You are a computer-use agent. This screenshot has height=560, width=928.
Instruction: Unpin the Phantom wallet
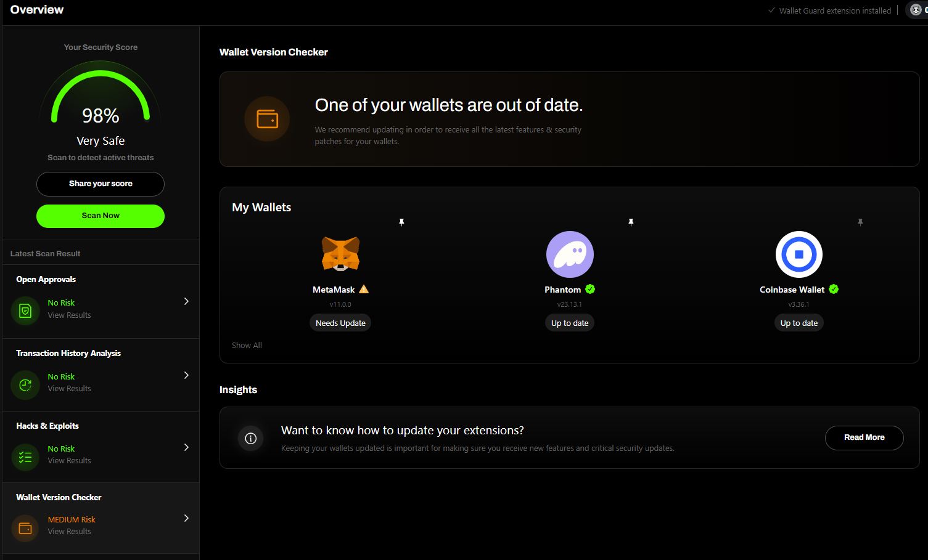point(631,222)
